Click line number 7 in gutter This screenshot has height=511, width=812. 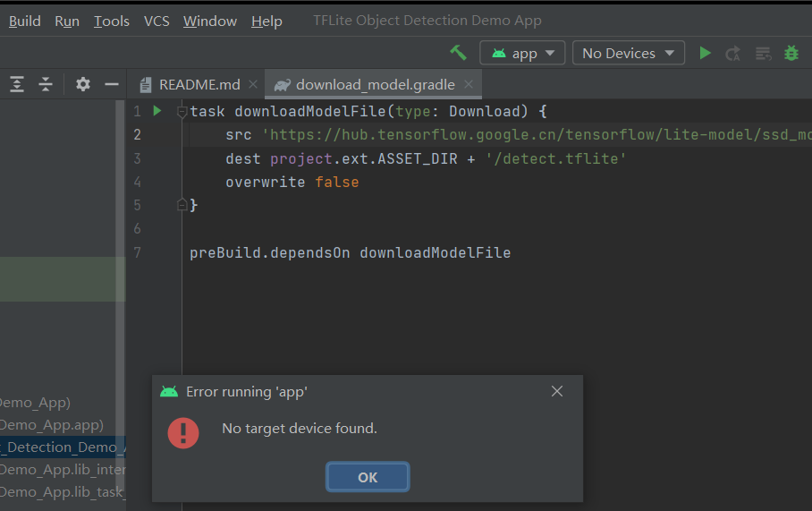[x=137, y=253]
